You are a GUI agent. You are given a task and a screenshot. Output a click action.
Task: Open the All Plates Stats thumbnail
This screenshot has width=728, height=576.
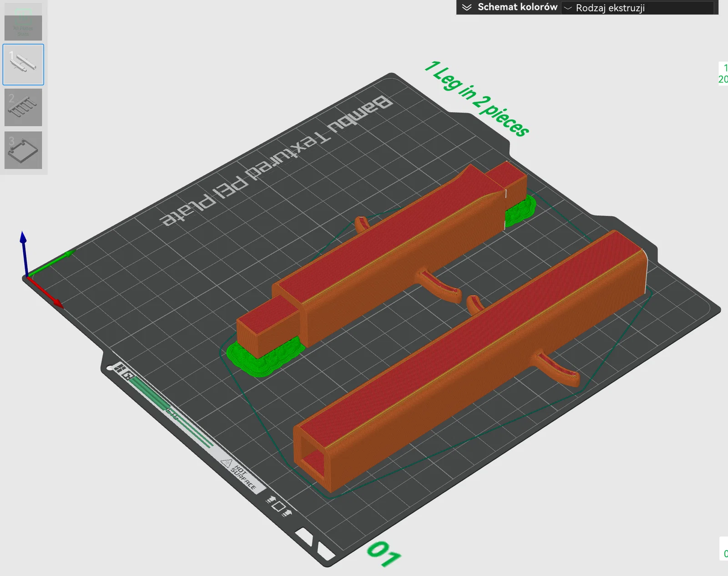pos(23,23)
